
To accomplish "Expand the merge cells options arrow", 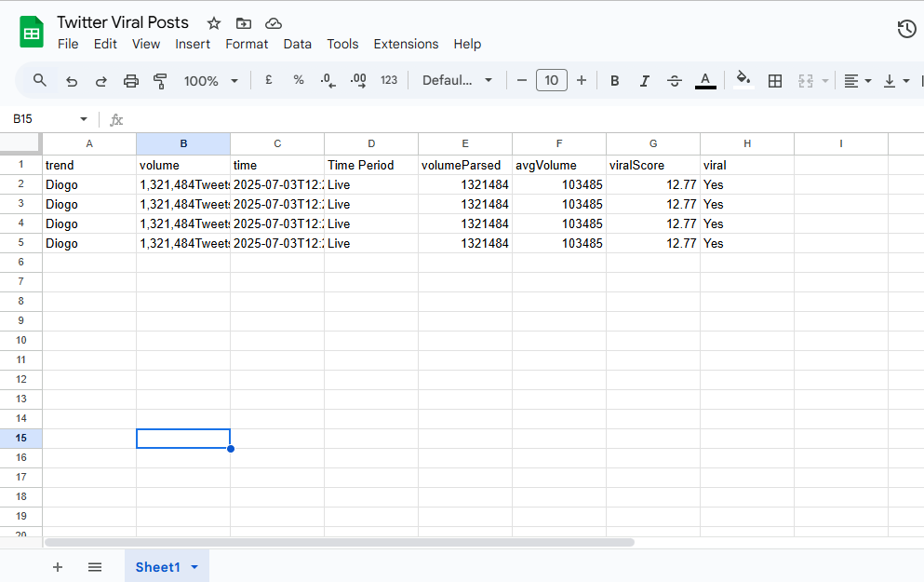I will 825,81.
